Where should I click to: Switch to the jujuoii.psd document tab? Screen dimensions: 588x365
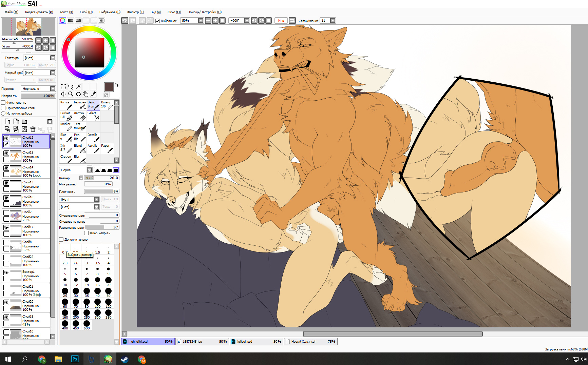(256, 342)
